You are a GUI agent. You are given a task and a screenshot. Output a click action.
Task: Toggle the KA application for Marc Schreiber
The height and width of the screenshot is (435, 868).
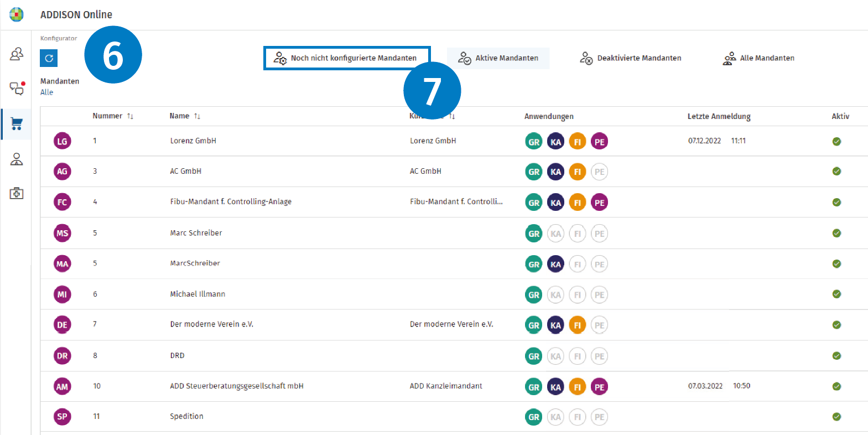click(555, 234)
